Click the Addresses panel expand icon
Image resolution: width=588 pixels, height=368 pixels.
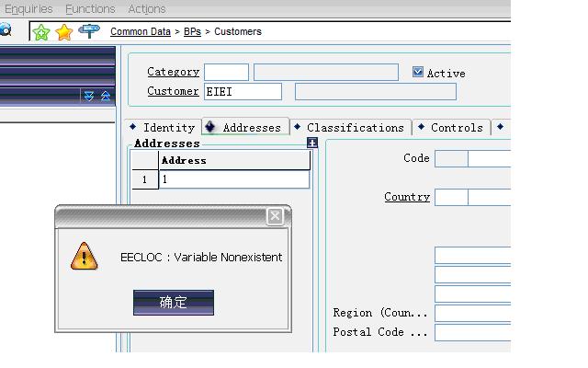[x=312, y=143]
